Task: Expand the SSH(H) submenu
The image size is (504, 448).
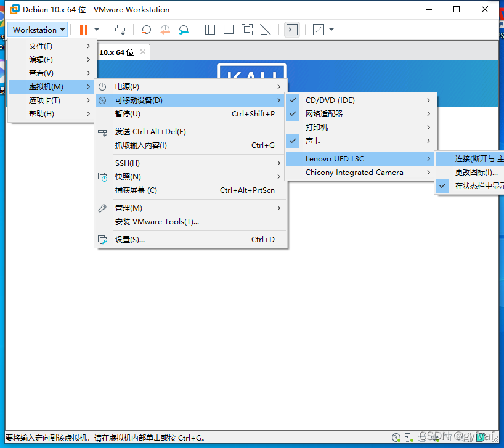Action: (x=190, y=163)
